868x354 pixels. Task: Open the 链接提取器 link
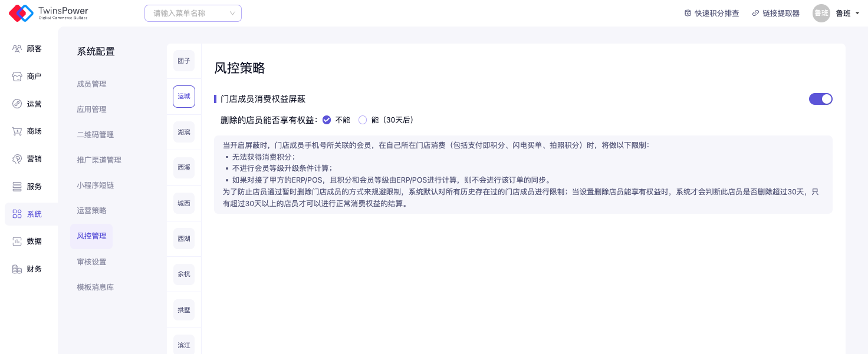click(775, 14)
